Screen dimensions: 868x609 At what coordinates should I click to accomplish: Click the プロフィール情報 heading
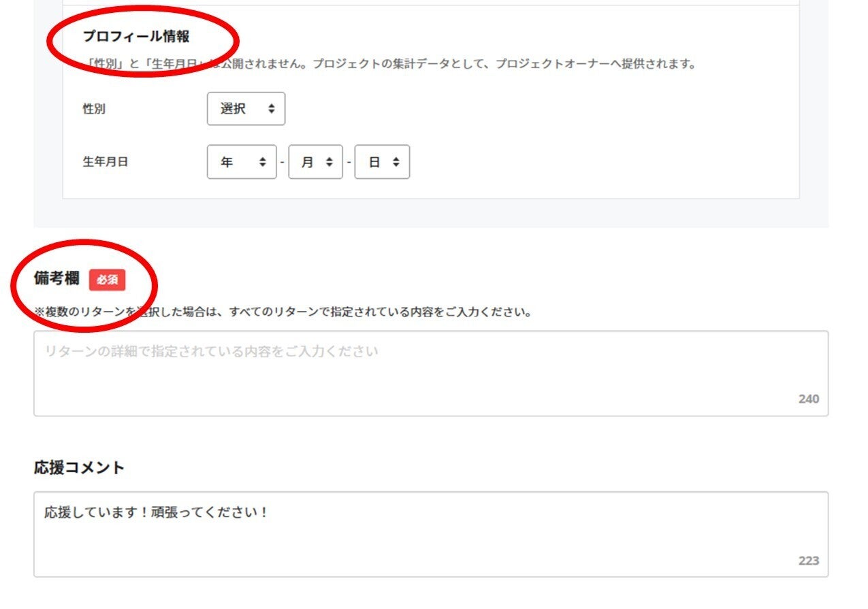pos(136,37)
